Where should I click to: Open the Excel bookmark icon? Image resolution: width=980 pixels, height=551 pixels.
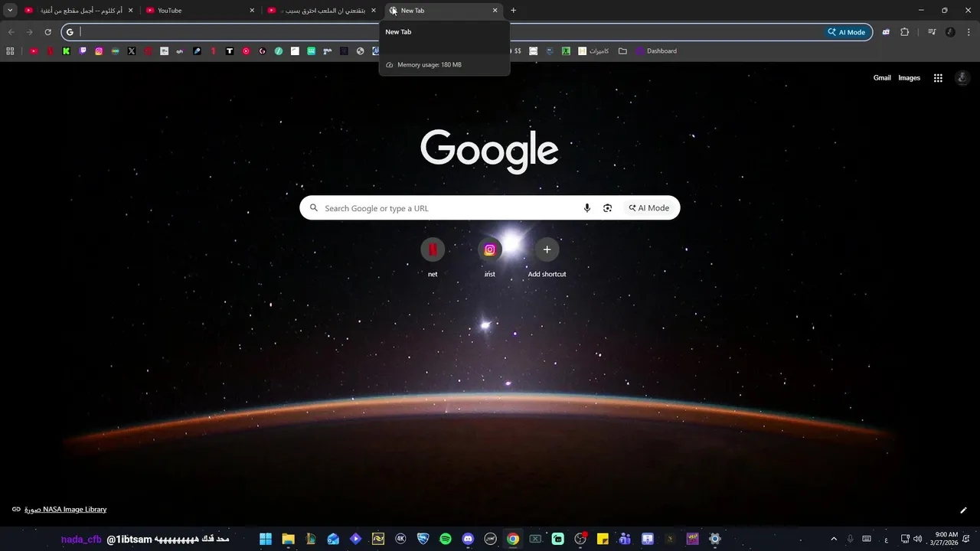566,51
